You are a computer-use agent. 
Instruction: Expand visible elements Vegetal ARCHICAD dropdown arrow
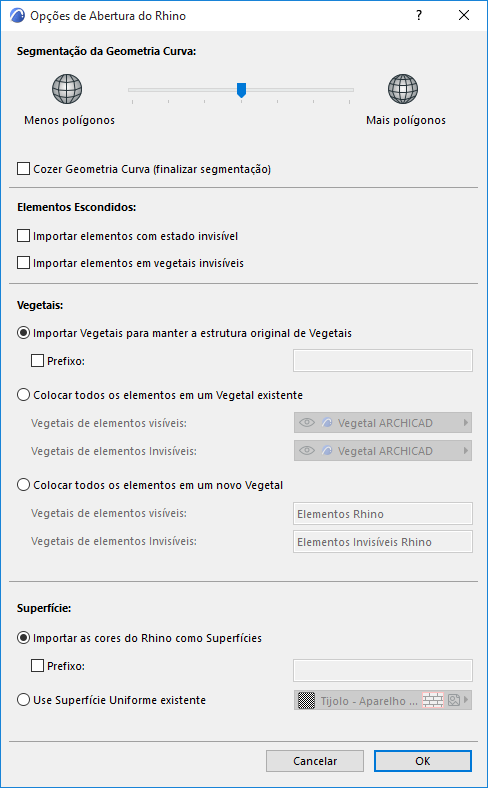coord(466,423)
